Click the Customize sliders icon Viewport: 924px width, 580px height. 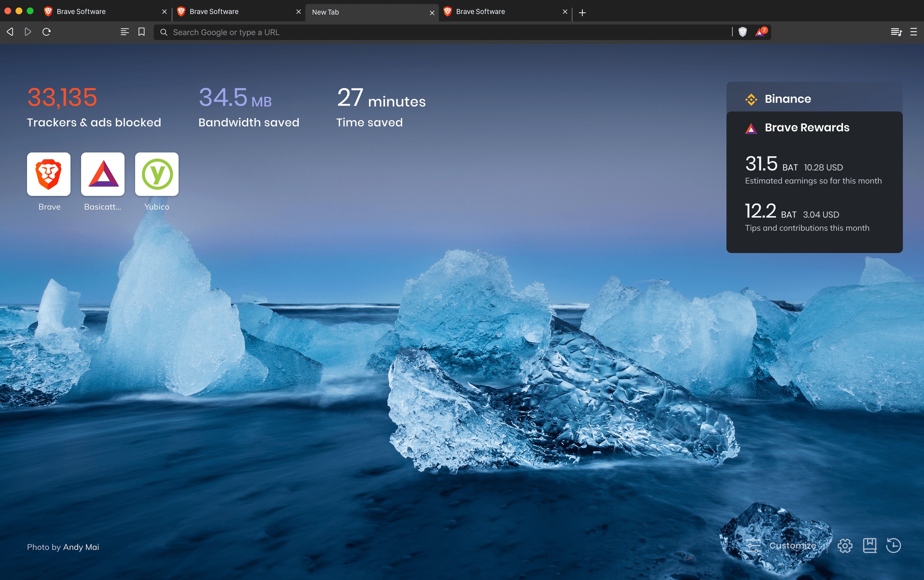click(753, 546)
